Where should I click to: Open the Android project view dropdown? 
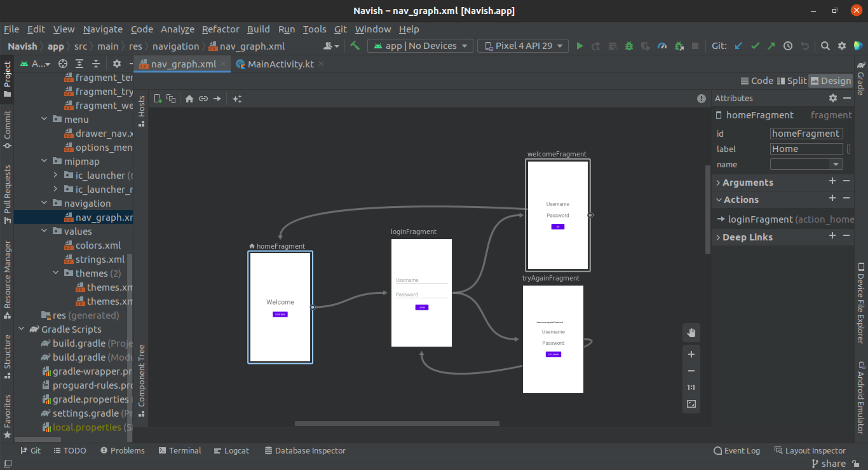[34, 64]
